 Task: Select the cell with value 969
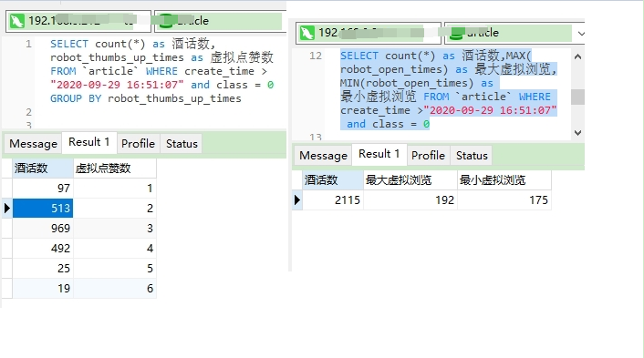tap(43, 229)
